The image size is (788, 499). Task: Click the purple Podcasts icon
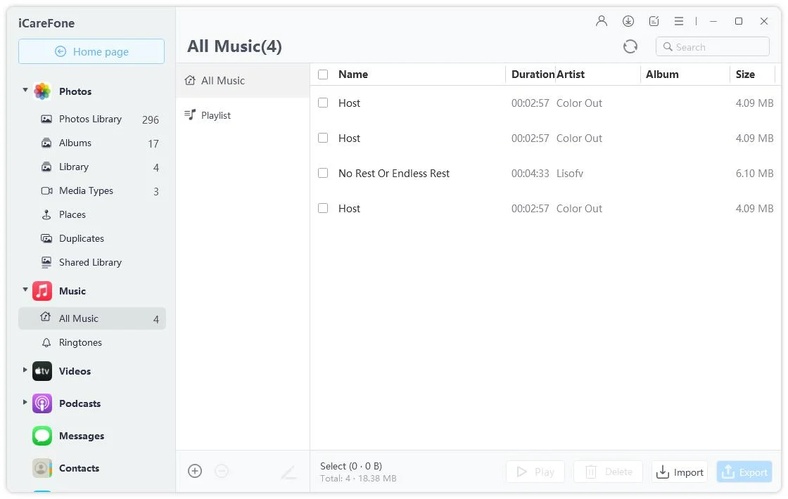pyautogui.click(x=42, y=404)
